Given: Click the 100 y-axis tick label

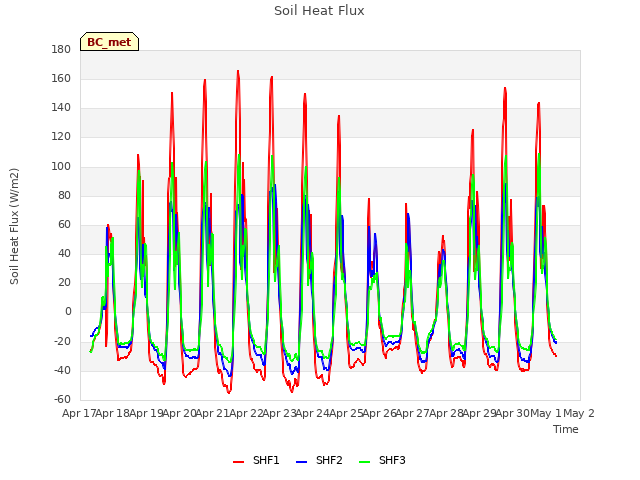Looking at the screenshot, I should pyautogui.click(x=61, y=167).
